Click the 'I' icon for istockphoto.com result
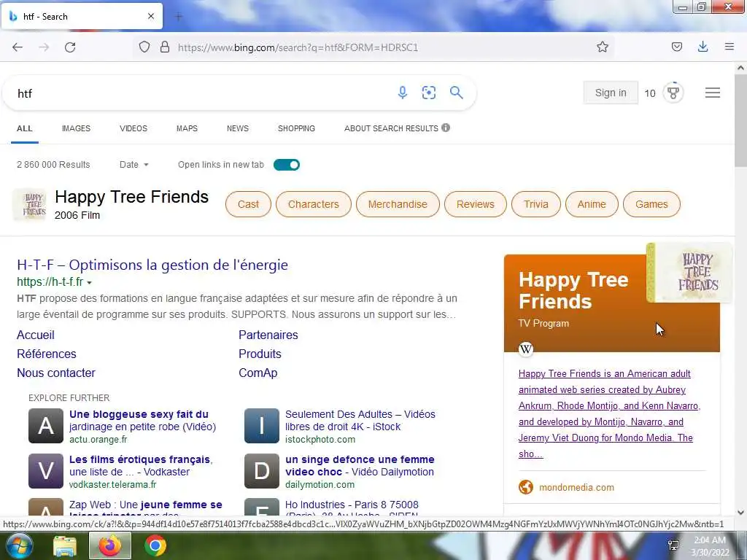This screenshot has height=560, width=747. coord(262,426)
